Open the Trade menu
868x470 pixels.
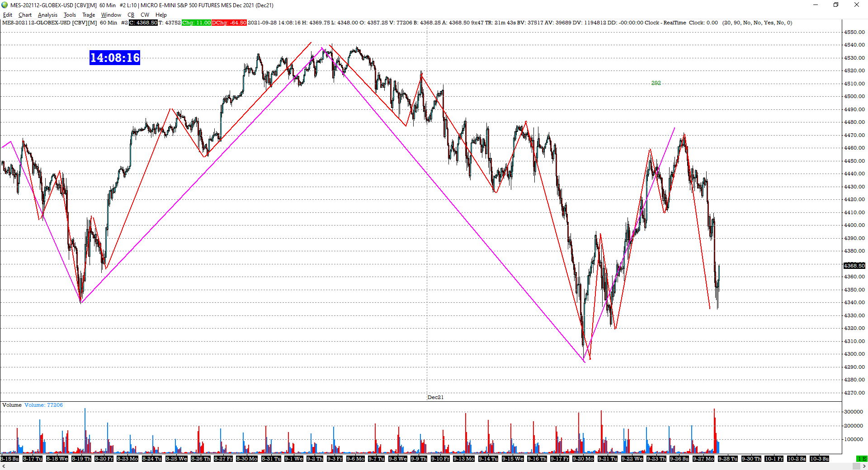tap(89, 15)
